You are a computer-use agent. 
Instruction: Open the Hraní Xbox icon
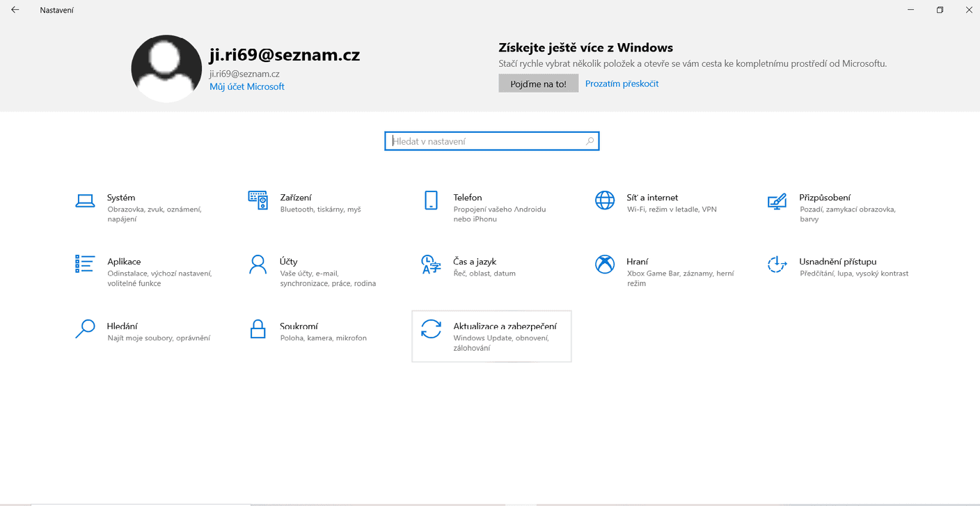coord(605,264)
